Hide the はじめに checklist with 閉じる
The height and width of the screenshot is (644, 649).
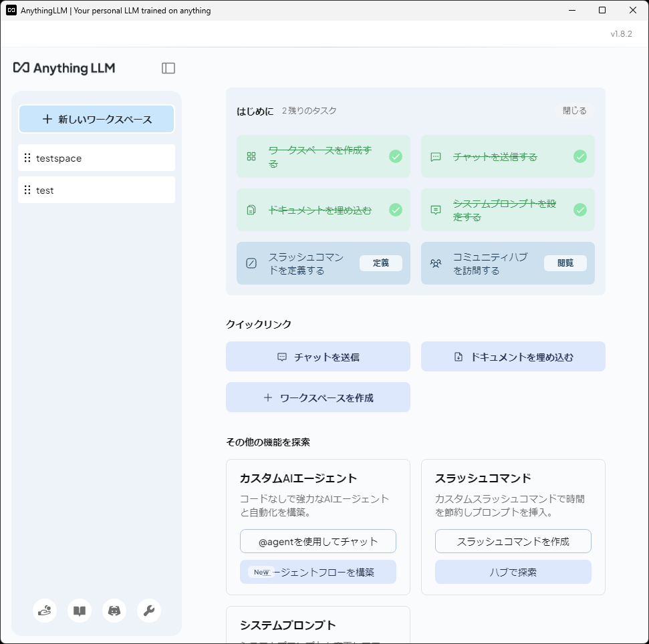pyautogui.click(x=574, y=111)
